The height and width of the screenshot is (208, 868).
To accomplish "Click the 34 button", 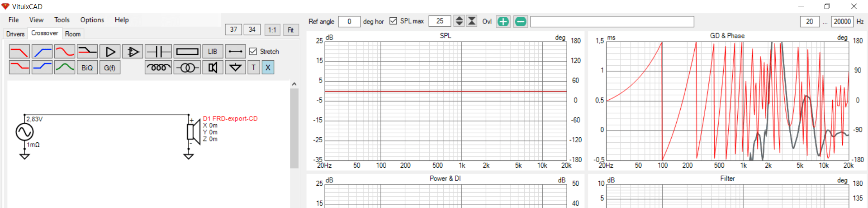I will [x=252, y=29].
